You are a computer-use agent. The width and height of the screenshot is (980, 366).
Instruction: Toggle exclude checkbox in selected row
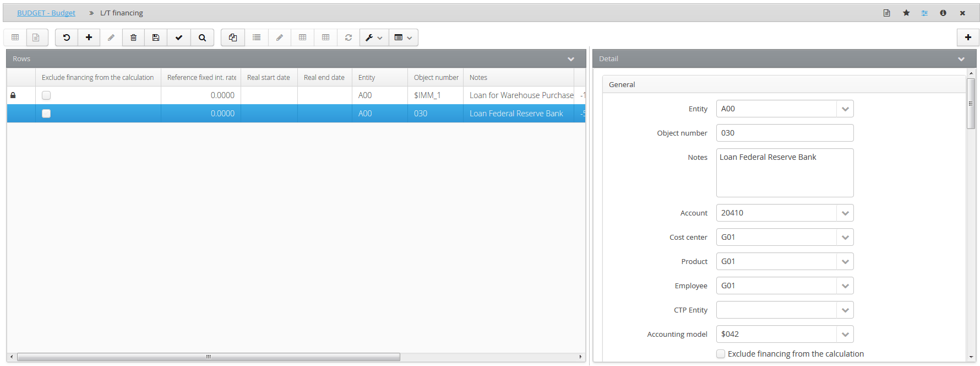(x=46, y=114)
